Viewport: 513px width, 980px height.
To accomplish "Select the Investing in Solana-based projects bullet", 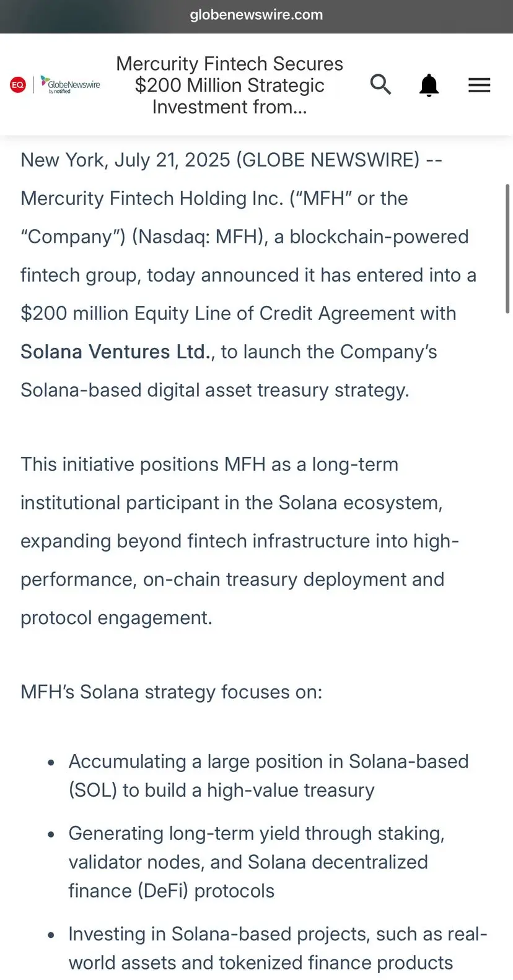I will (278, 948).
